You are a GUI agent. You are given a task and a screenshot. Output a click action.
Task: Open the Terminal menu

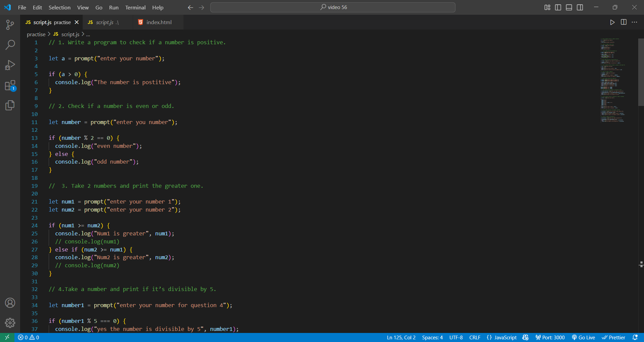click(135, 7)
